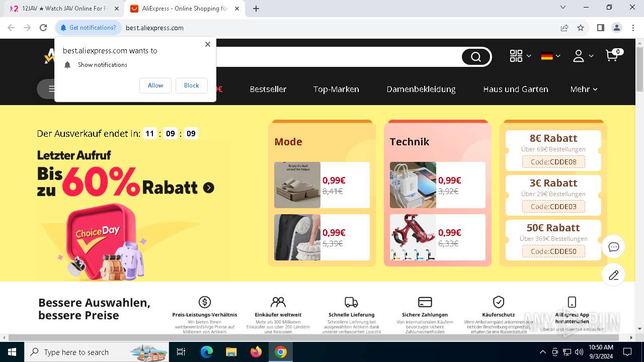Viewport: 644px width, 362px height.
Task: Click the Käuferschutz shield icon
Action: (x=499, y=302)
